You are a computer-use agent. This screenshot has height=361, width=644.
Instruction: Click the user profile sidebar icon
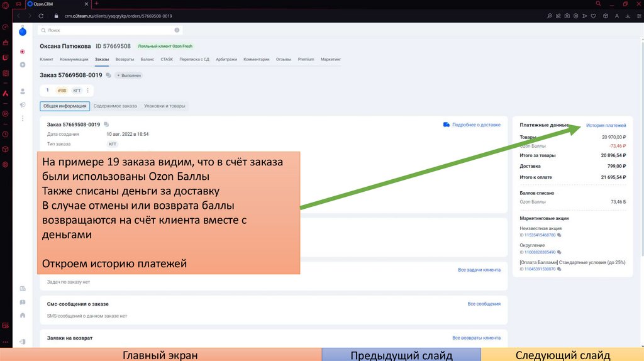coord(23,91)
